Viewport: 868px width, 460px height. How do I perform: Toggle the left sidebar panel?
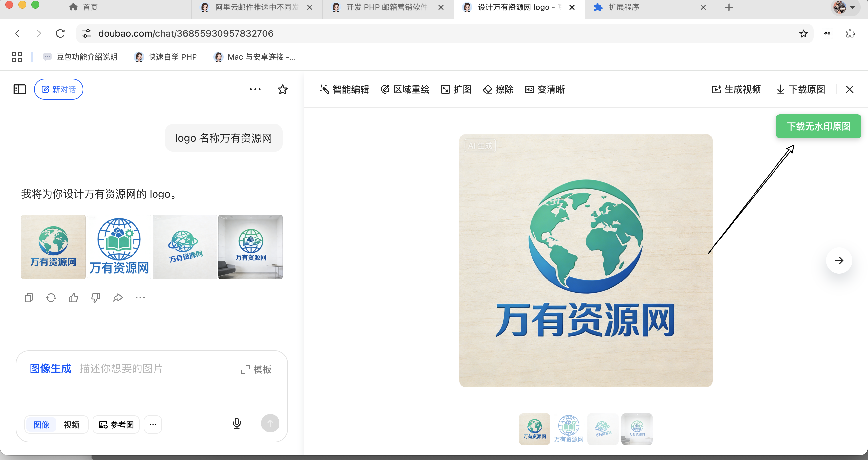(20, 89)
